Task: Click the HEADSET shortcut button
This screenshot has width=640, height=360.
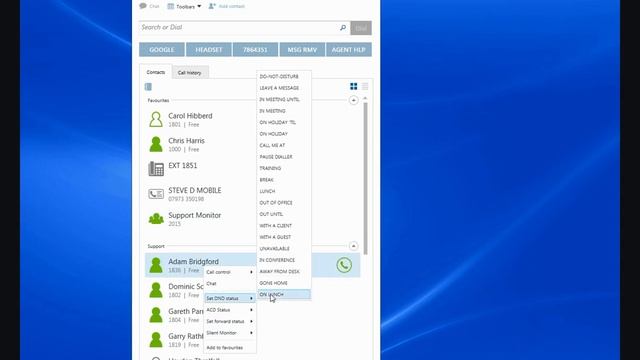Action: (209, 49)
